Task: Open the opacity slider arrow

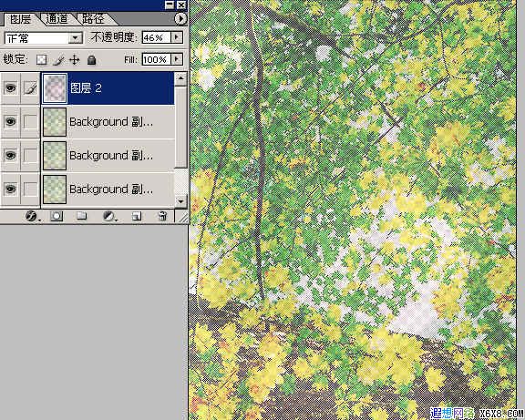Action: coord(177,37)
